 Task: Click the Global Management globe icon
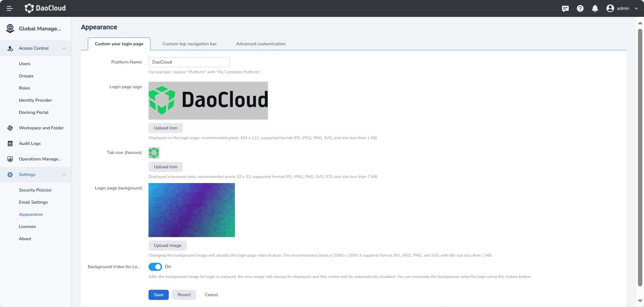[10, 29]
